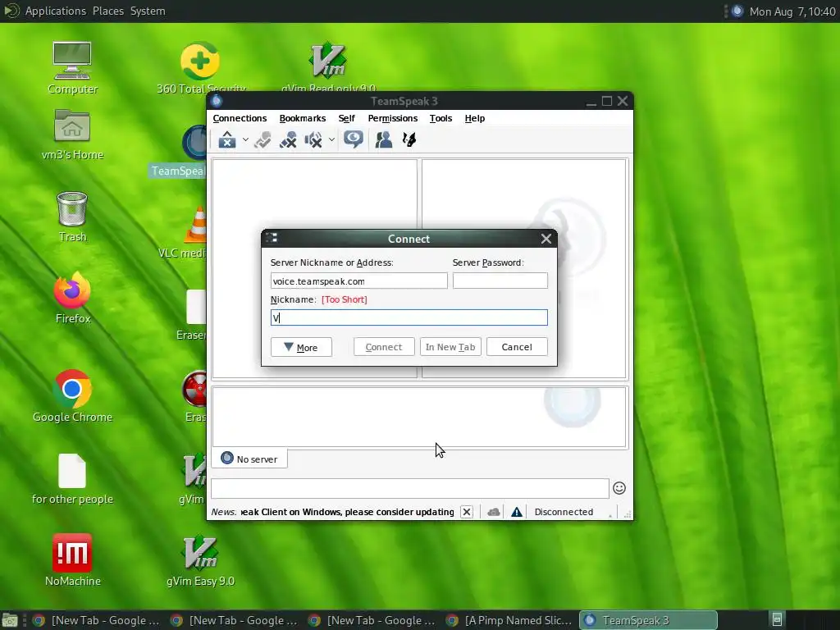The height and width of the screenshot is (630, 840).
Task: Click the chat bubble toolbar icon
Action: (354, 139)
